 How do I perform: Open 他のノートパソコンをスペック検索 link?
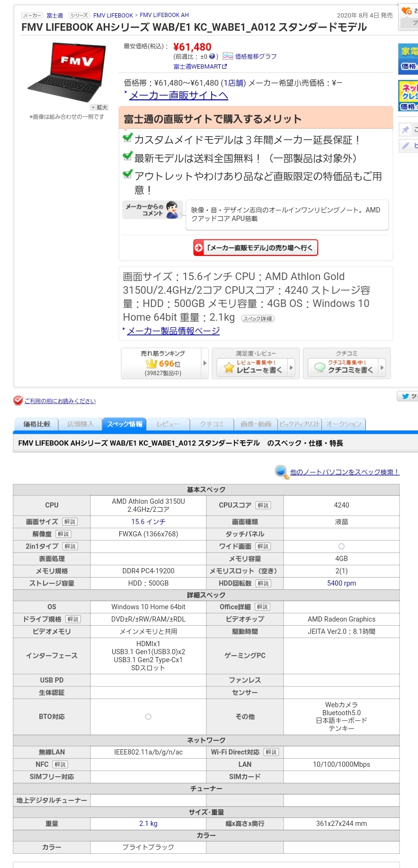click(x=345, y=472)
